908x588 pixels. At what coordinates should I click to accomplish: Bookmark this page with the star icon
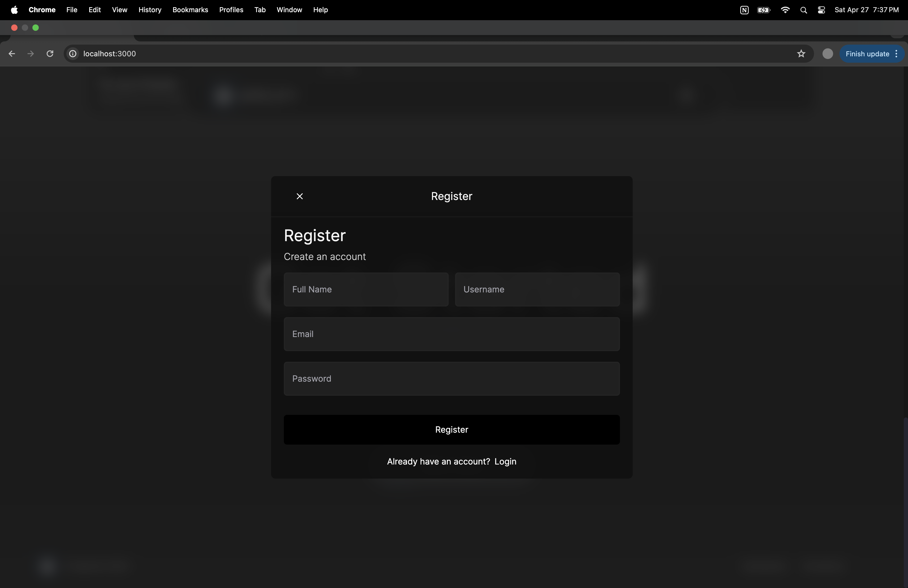coord(801,54)
